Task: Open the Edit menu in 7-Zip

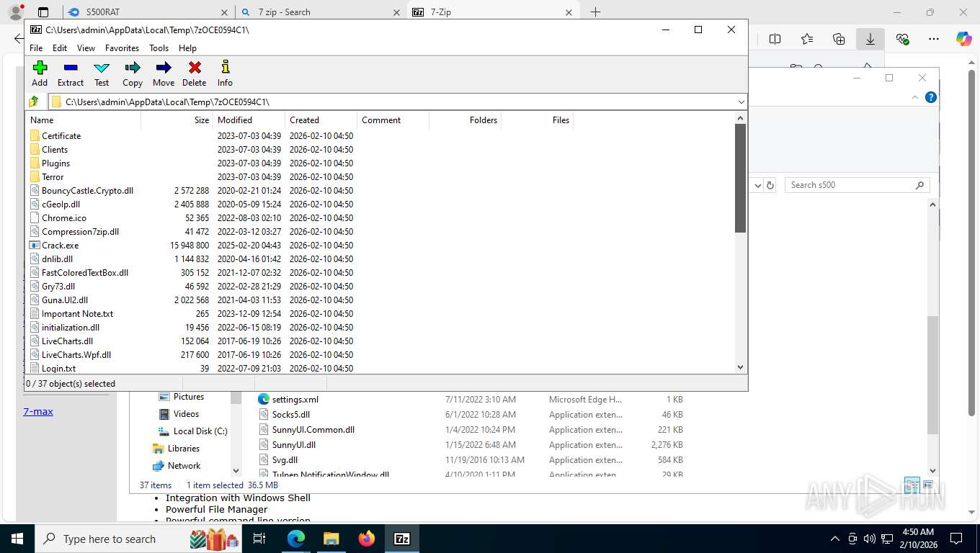Action: click(60, 48)
